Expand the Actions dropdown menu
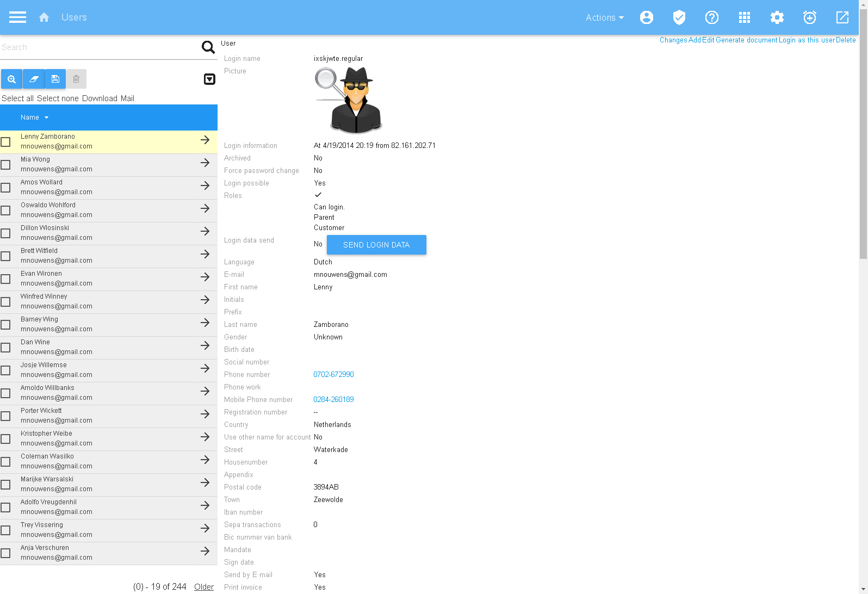This screenshot has height=594, width=868. [604, 17]
